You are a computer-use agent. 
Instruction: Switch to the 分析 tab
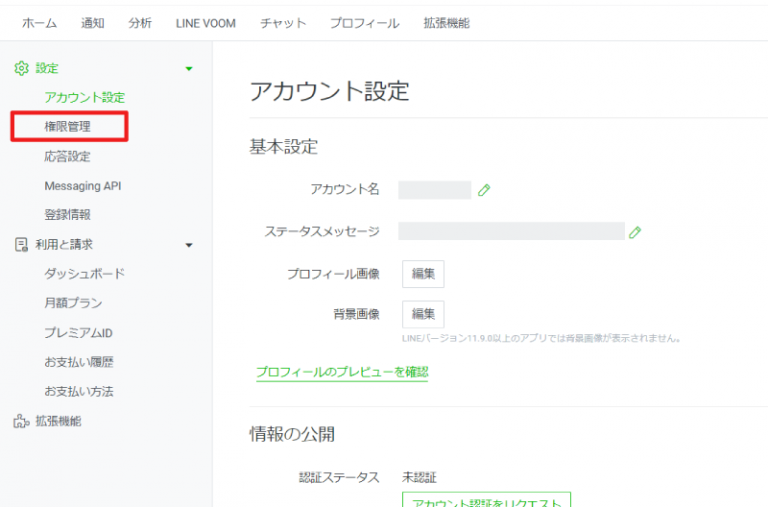pos(140,23)
